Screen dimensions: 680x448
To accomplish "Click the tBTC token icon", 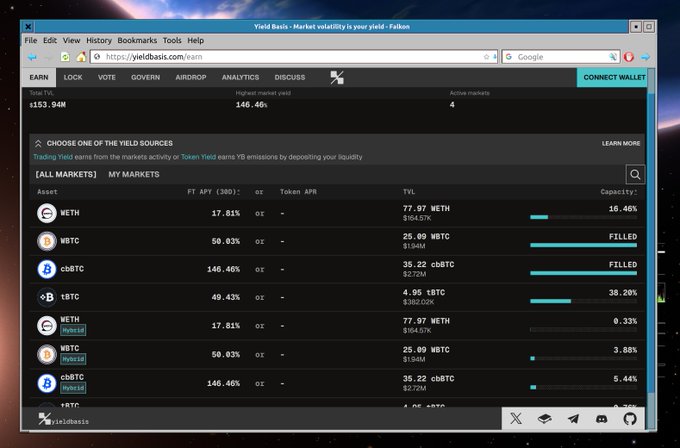I will pos(47,297).
